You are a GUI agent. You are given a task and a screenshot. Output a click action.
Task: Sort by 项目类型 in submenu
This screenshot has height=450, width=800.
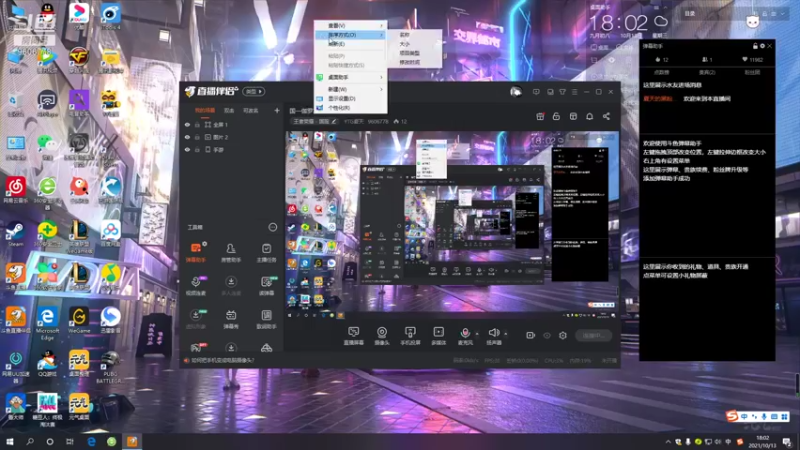414,53
